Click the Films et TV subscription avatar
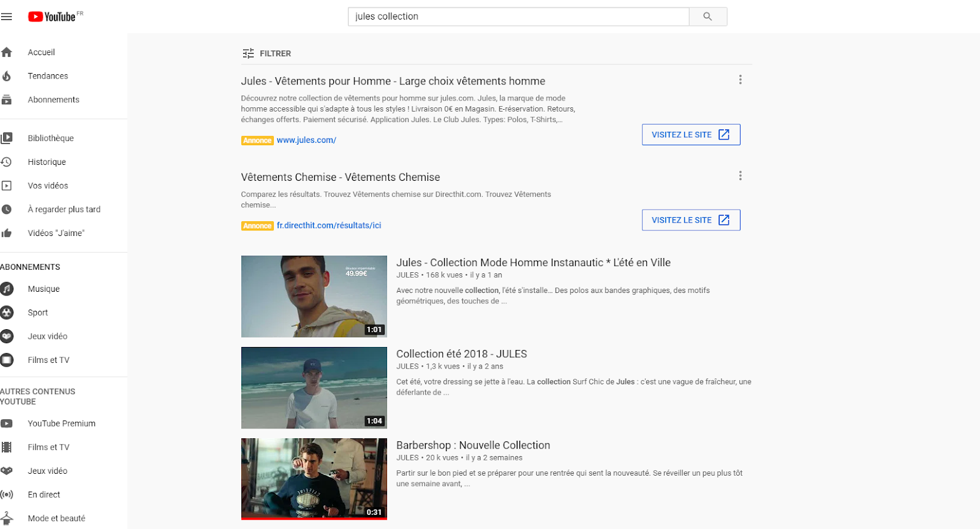This screenshot has height=529, width=980. pos(7,360)
